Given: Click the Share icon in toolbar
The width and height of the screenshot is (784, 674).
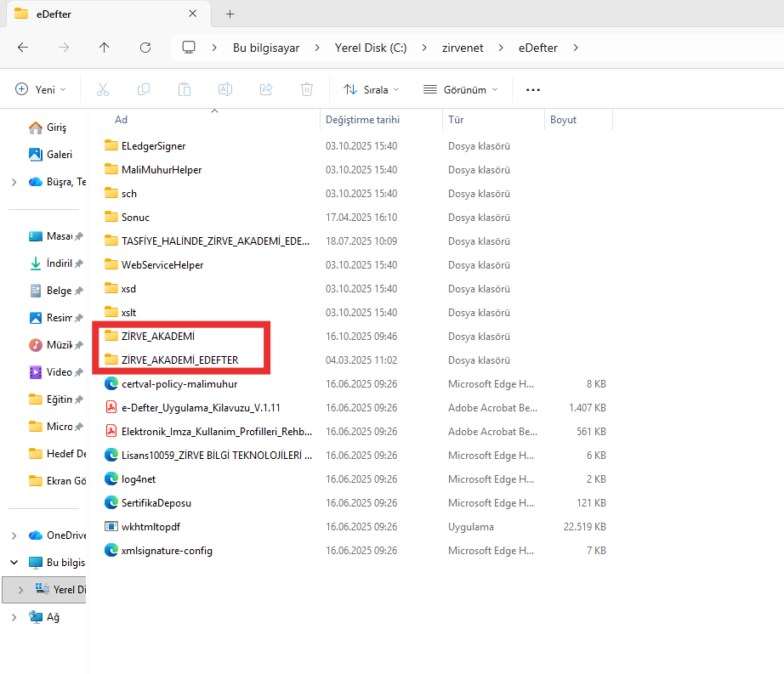Looking at the screenshot, I should click(x=266, y=89).
